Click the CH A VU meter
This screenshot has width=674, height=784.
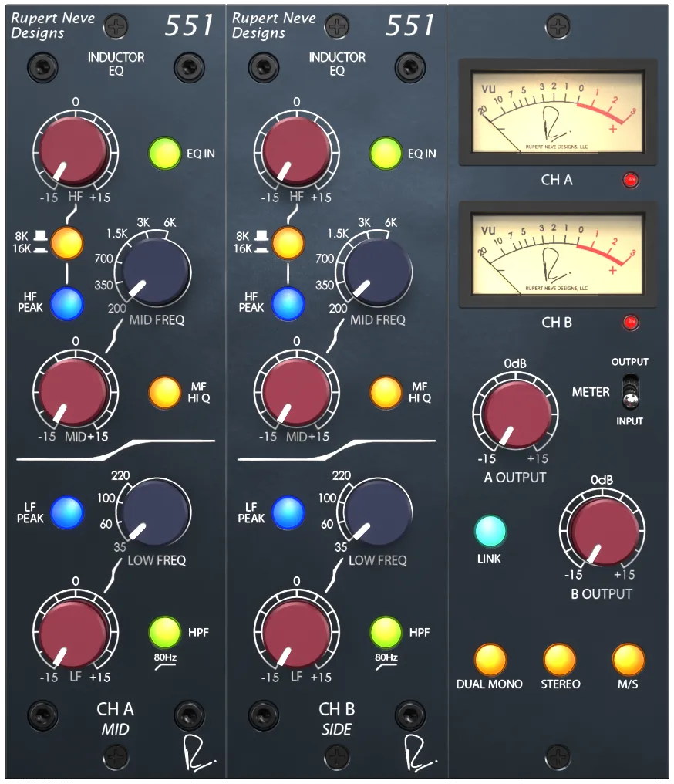pos(558,112)
